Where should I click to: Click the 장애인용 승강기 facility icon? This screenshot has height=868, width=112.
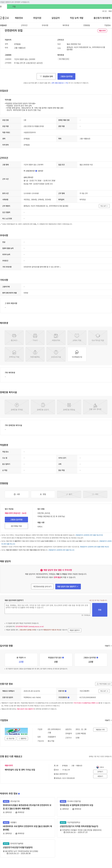point(43,407)
